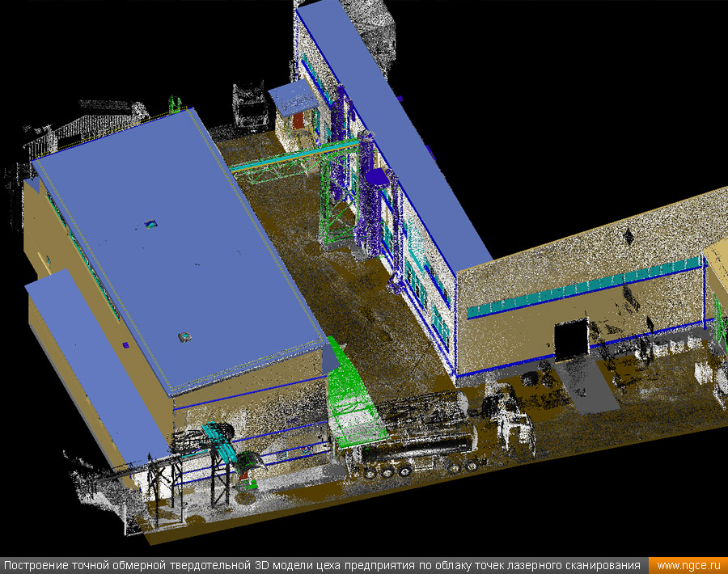Click the lower roof hatch on main roof
The height and width of the screenshot is (574, 728).
click(x=186, y=336)
